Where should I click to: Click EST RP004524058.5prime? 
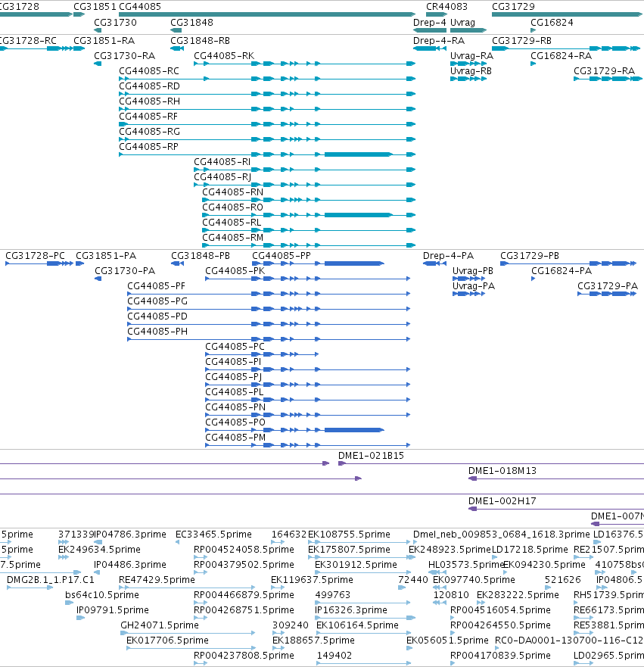point(244,550)
